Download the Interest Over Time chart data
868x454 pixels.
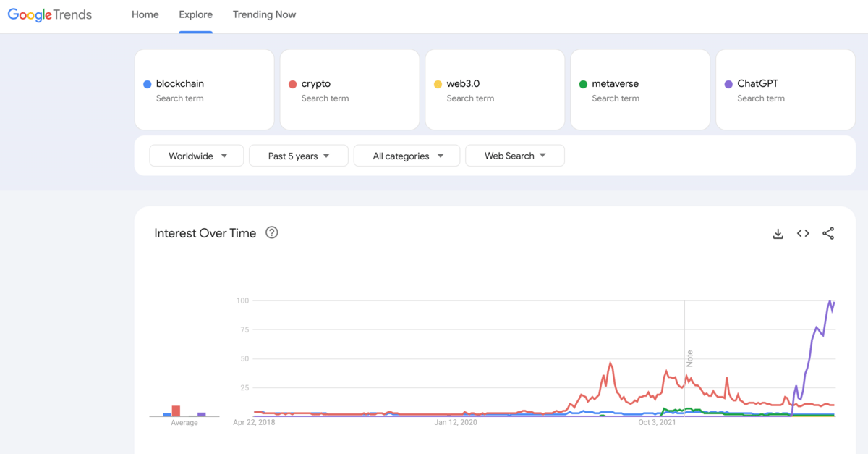(778, 233)
